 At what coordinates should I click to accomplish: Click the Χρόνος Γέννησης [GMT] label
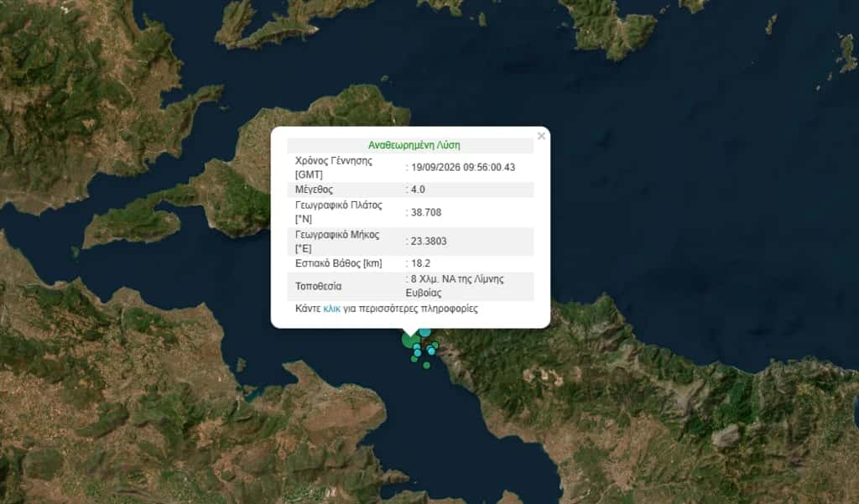point(334,168)
